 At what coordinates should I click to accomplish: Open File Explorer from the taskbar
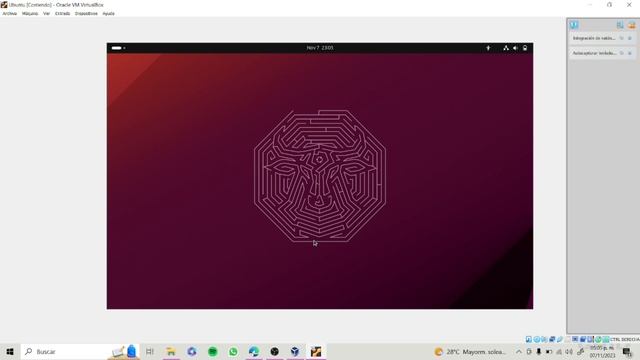171,351
